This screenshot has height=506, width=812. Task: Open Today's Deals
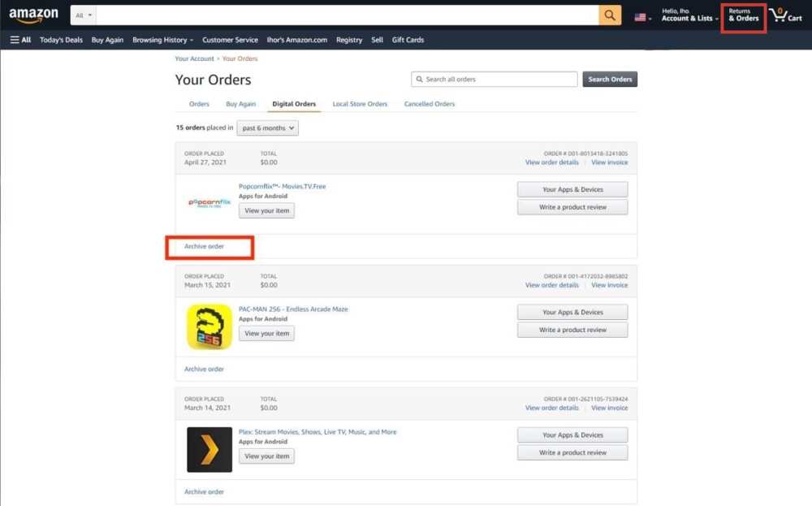point(61,40)
